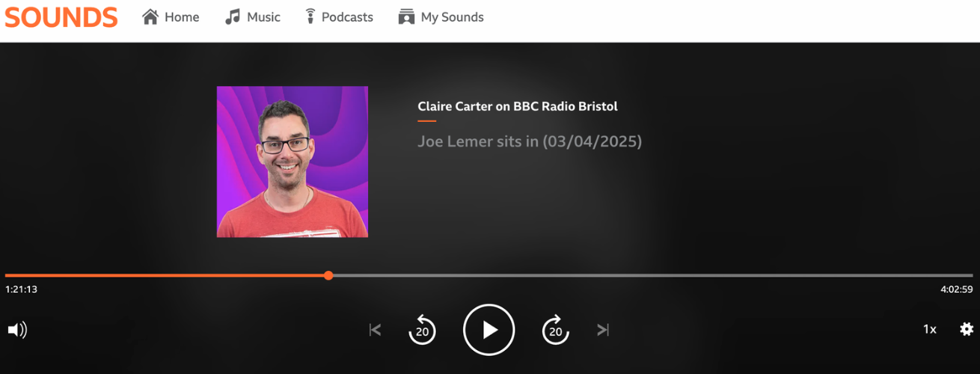This screenshot has height=374, width=980.
Task: Click the Home house icon
Action: [x=150, y=16]
